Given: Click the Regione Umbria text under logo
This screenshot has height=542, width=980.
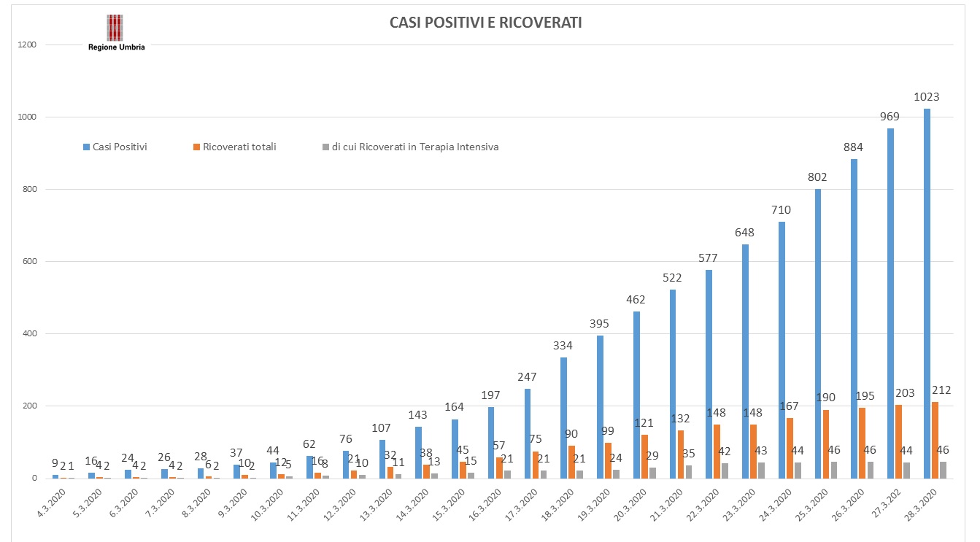Looking at the screenshot, I should (x=116, y=47).
